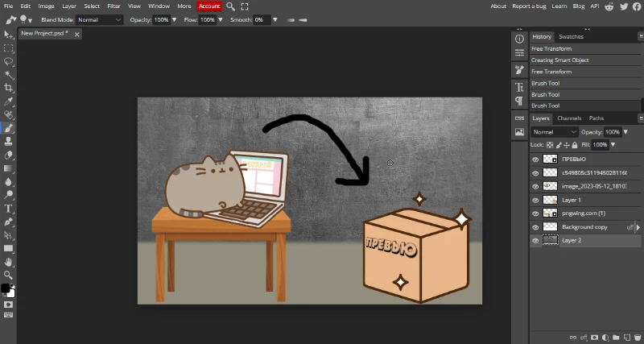Open the Learn link
The height and width of the screenshot is (344, 644).
[x=559, y=6]
